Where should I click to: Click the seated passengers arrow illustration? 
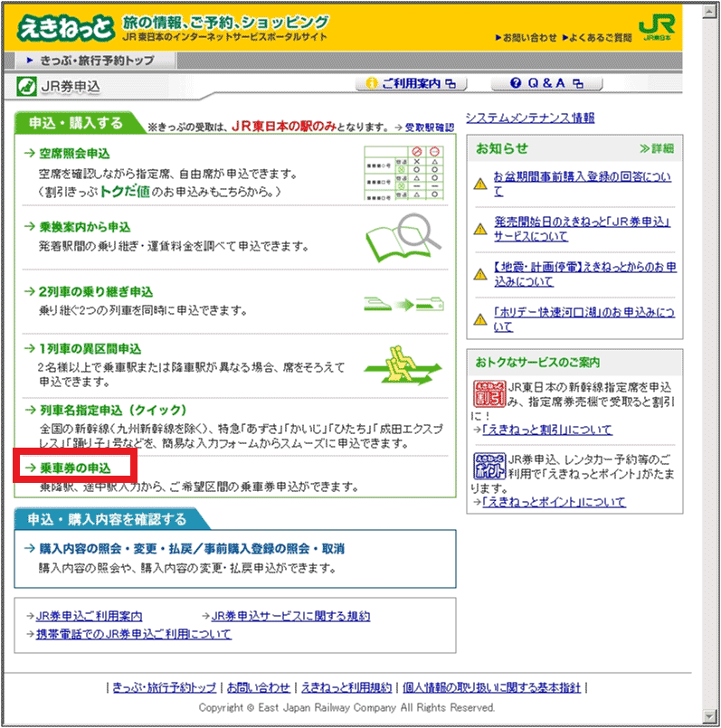point(403,365)
